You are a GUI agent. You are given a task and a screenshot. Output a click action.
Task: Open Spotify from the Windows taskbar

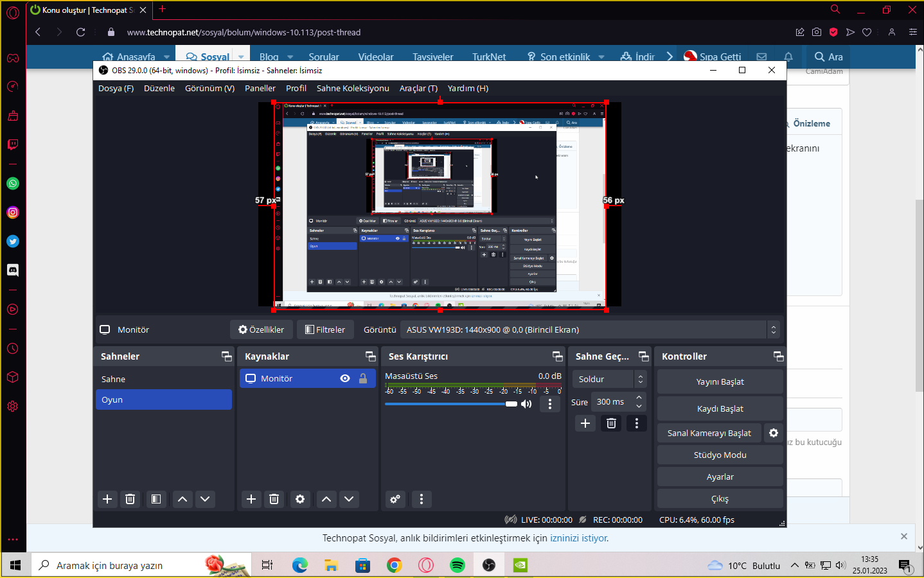457,565
